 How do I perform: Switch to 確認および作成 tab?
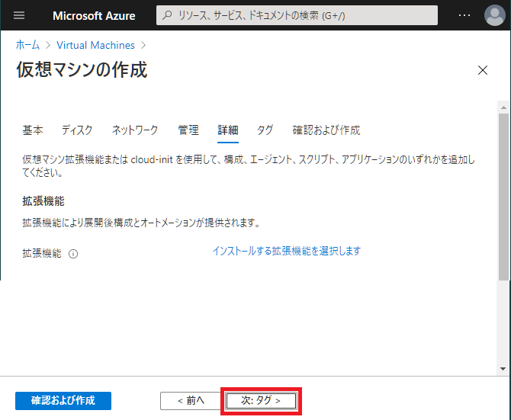[x=326, y=130]
